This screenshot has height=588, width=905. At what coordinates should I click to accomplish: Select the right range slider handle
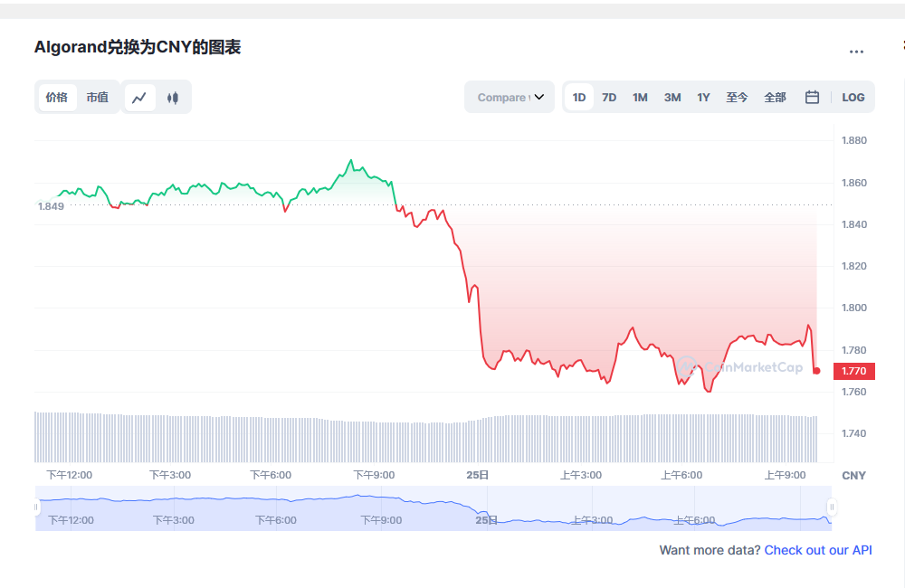tap(832, 507)
